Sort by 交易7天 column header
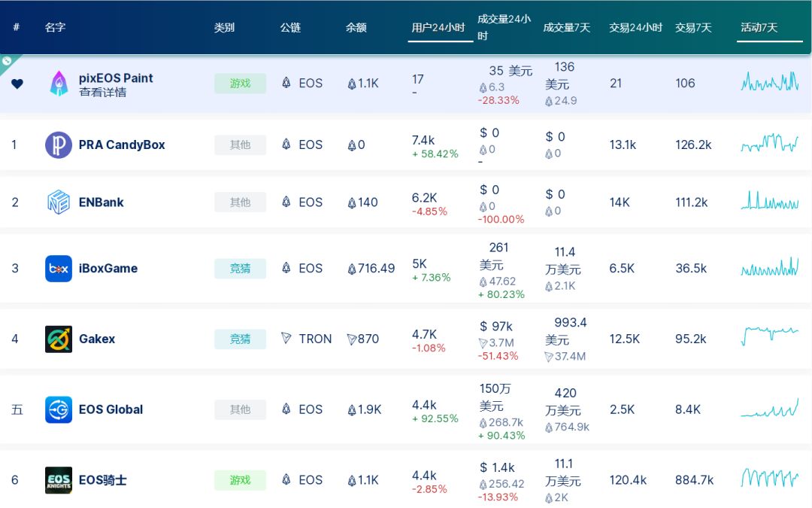Screen dimensions: 812x508 (x=693, y=28)
